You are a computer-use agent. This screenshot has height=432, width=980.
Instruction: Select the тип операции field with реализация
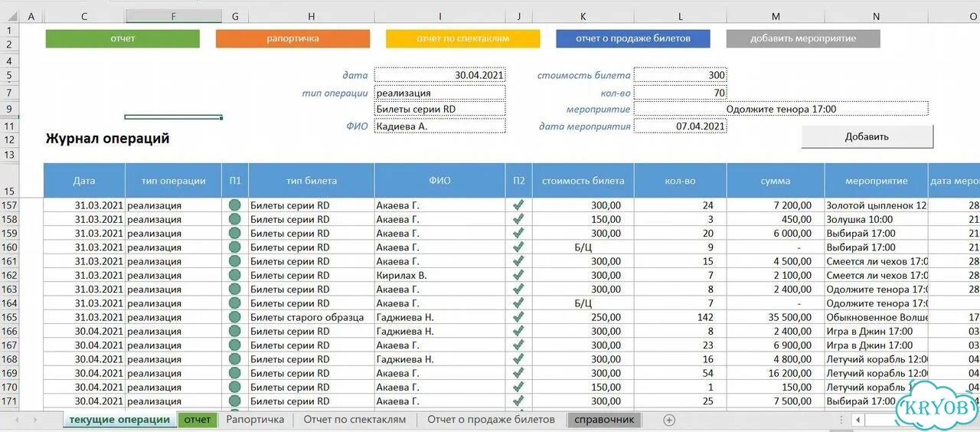tap(440, 93)
